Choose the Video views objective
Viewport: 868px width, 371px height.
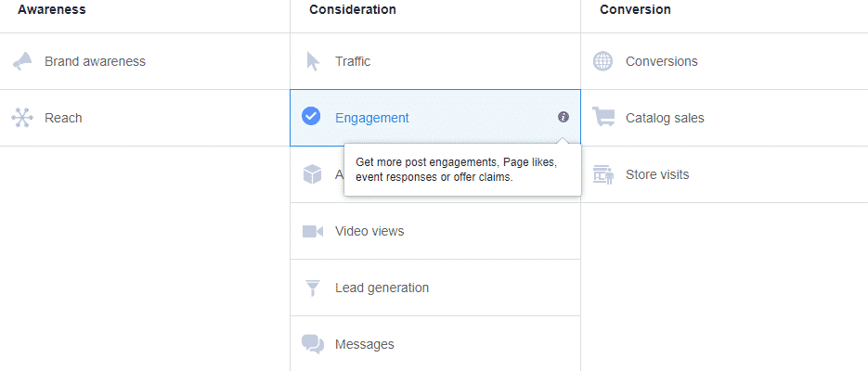369,231
